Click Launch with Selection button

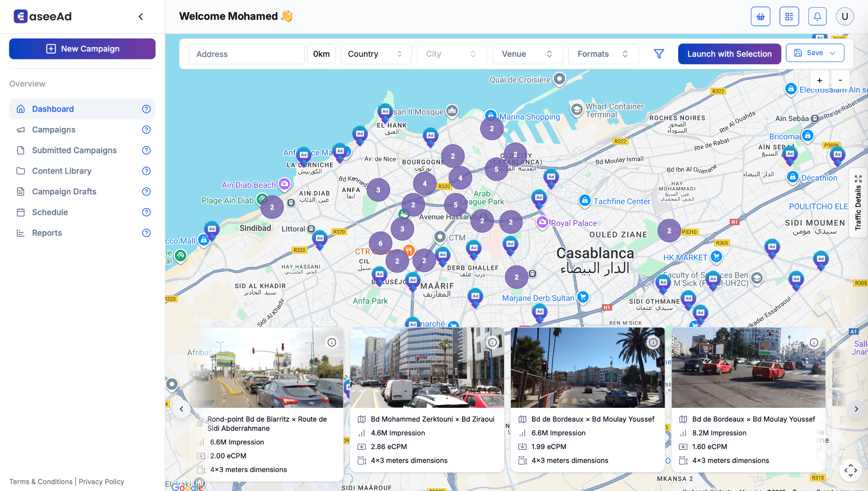point(729,54)
